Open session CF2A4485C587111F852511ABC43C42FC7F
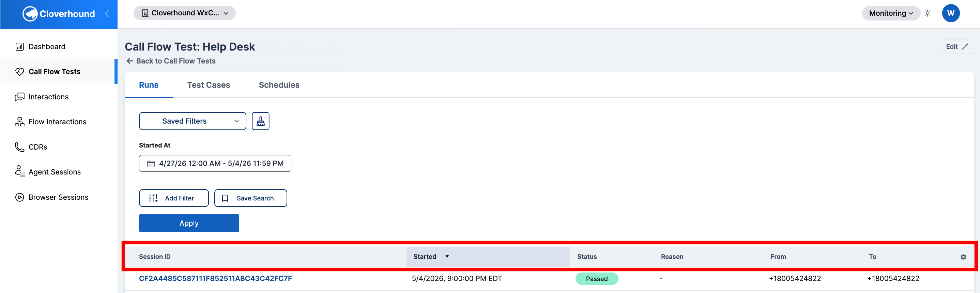This screenshot has width=980, height=293. click(215, 279)
